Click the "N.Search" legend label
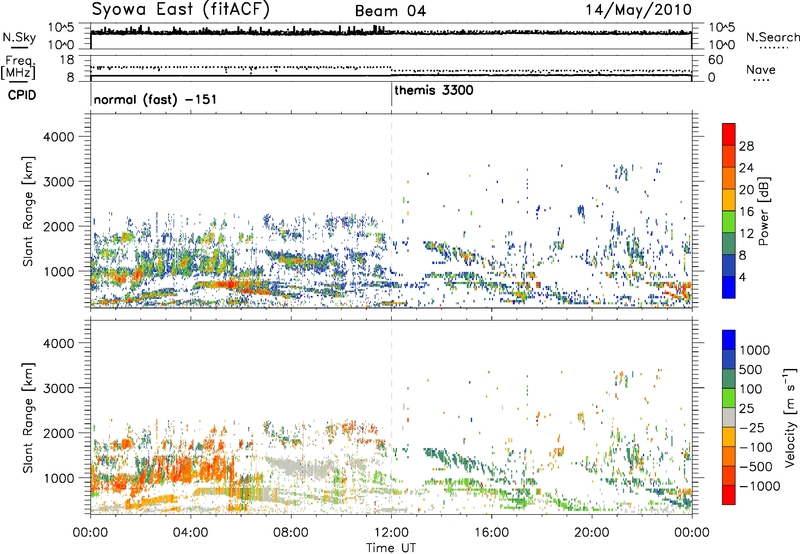800x554 pixels. (x=772, y=37)
